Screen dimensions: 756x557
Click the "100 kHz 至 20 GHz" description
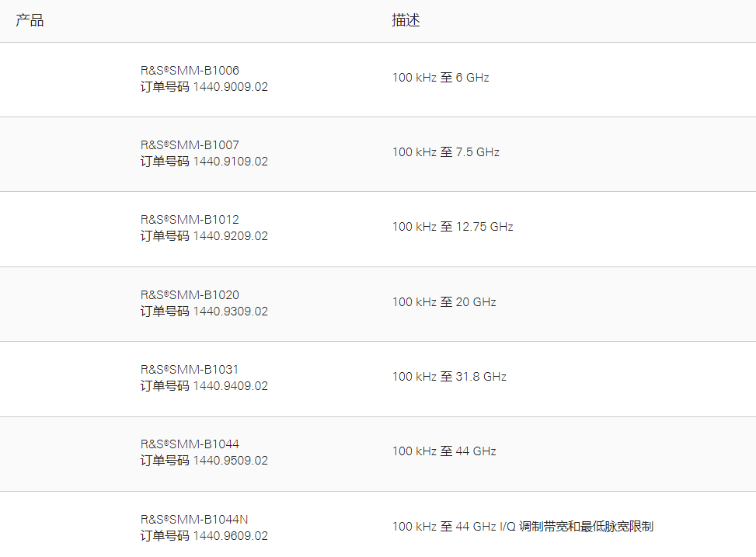pos(444,302)
